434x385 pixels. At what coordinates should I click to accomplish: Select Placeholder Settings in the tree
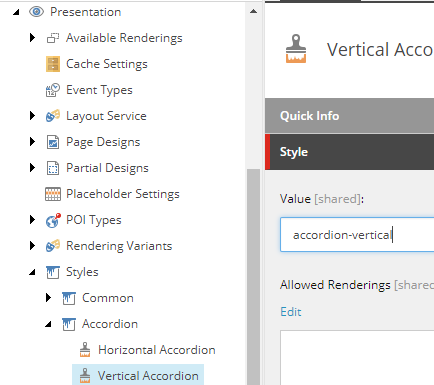click(x=123, y=194)
